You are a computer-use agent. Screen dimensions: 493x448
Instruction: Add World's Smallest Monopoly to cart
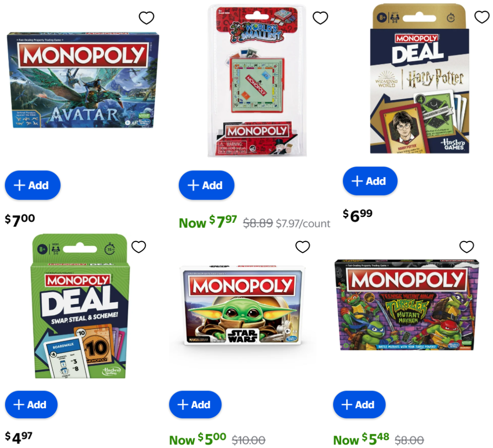tap(207, 185)
